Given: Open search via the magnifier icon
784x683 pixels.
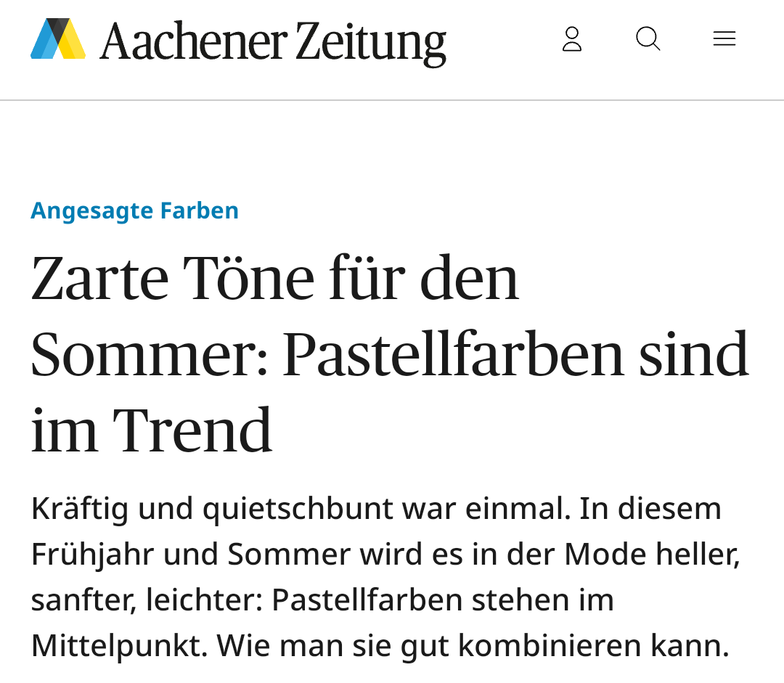Looking at the screenshot, I should 648,39.
